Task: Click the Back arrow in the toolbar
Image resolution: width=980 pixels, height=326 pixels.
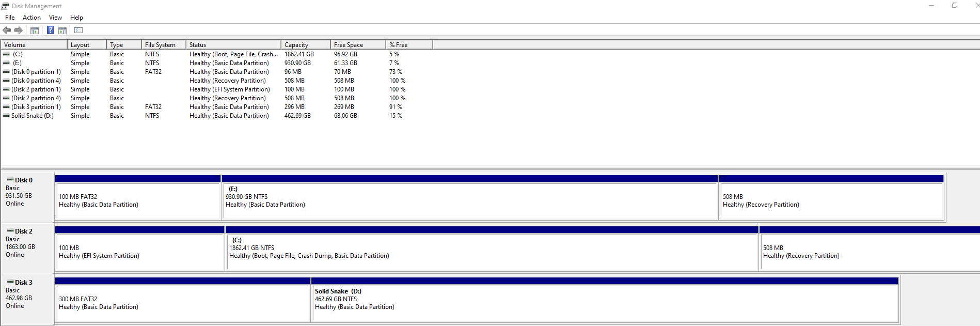Action: pos(7,30)
